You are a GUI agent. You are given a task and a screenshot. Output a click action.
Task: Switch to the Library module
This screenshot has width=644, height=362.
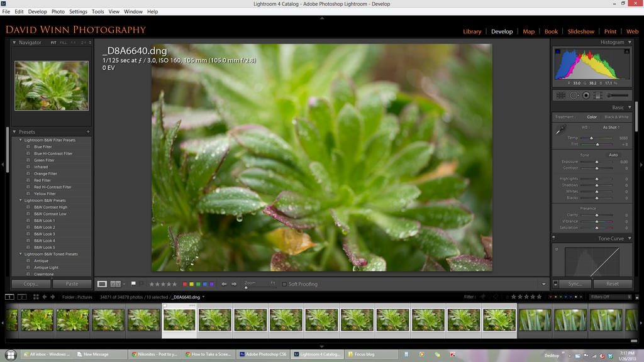point(472,31)
